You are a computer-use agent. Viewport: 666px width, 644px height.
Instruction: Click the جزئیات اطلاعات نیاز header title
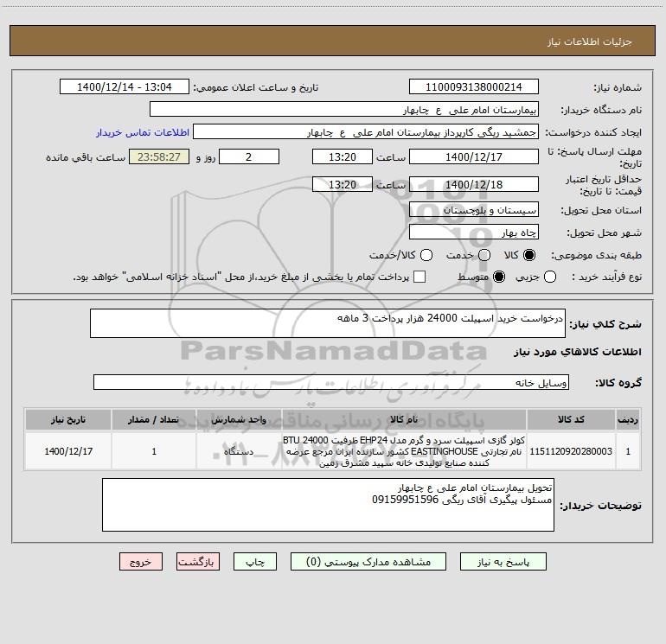point(589,41)
